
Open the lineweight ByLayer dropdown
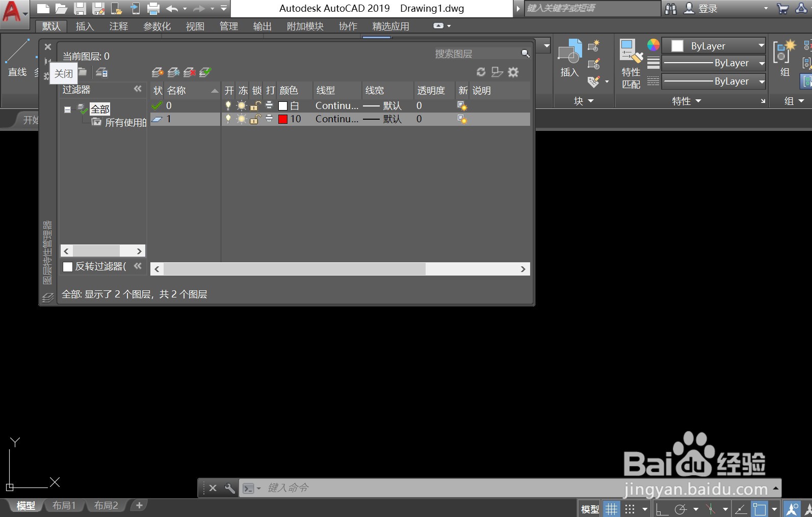tap(714, 63)
